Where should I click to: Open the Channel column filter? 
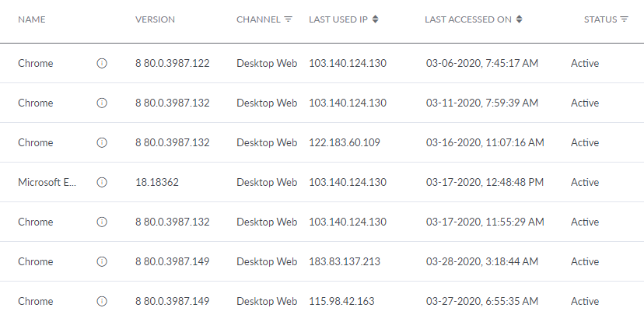pos(289,19)
